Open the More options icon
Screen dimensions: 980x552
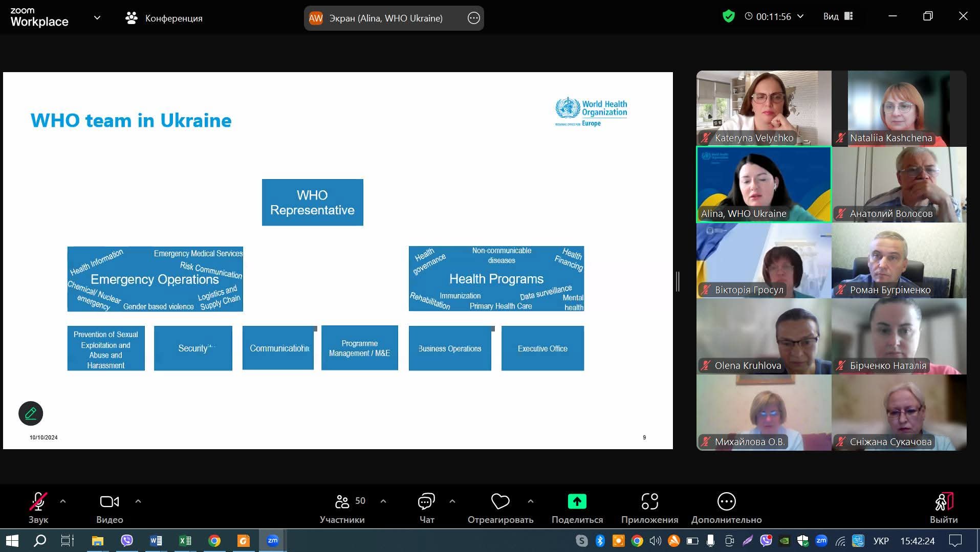click(726, 502)
